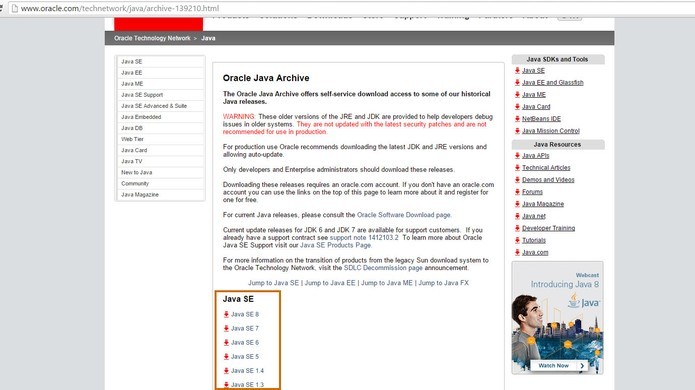Open the Java EE sidebar menu item
Screen dimensions: 695x390
point(160,73)
